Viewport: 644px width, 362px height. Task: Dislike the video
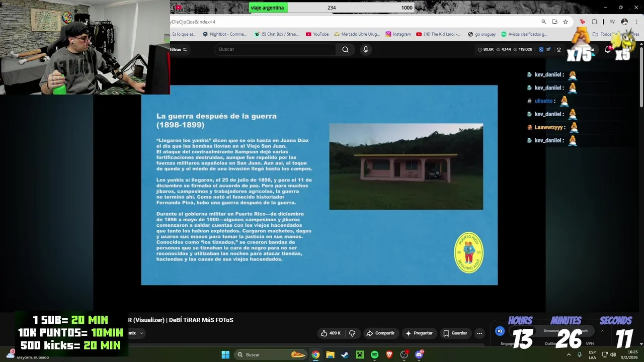pyautogui.click(x=352, y=333)
